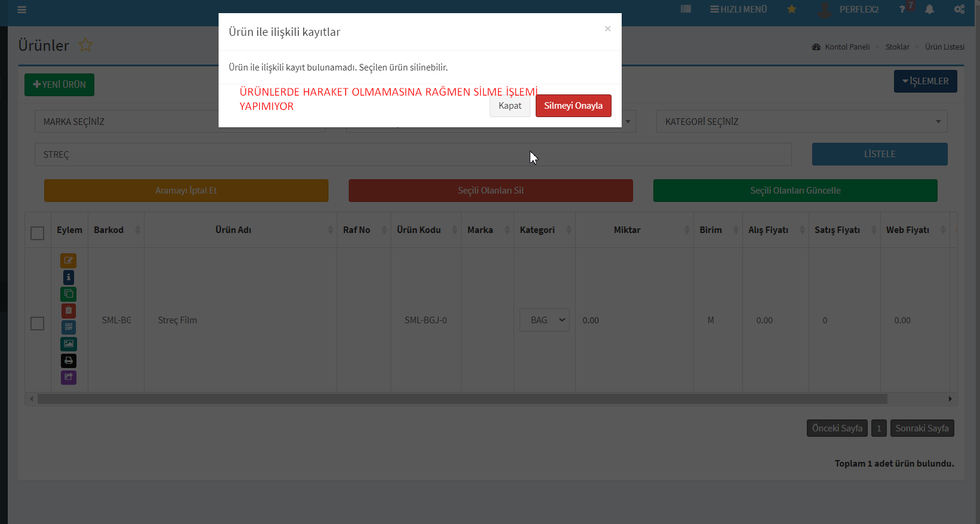The height and width of the screenshot is (524, 980).
Task: Click the black print icon in row
Action: (x=68, y=361)
